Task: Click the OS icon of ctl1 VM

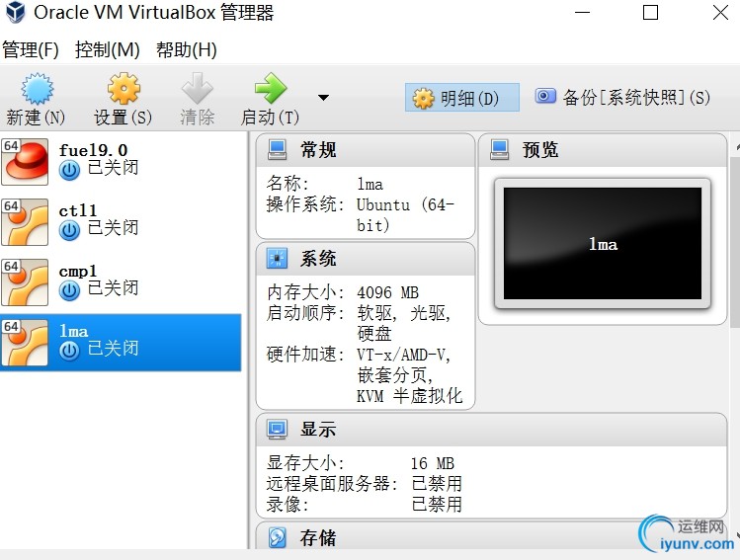Action: coord(25,222)
